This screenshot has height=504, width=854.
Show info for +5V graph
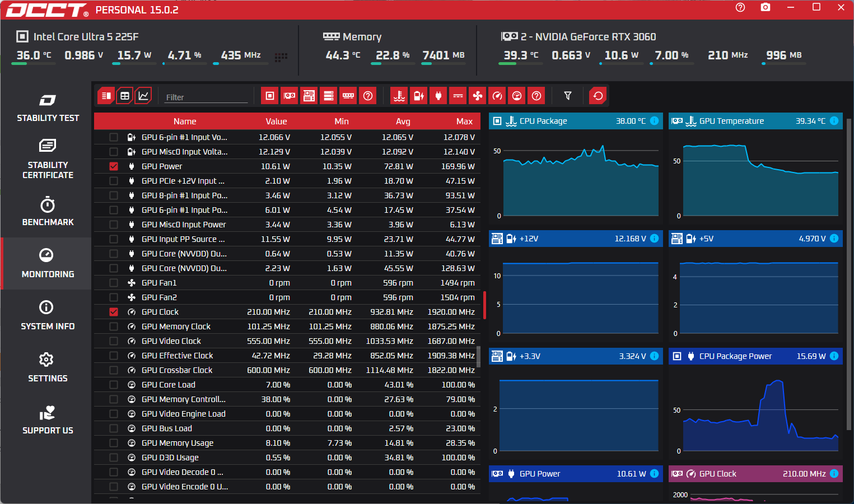pyautogui.click(x=834, y=239)
